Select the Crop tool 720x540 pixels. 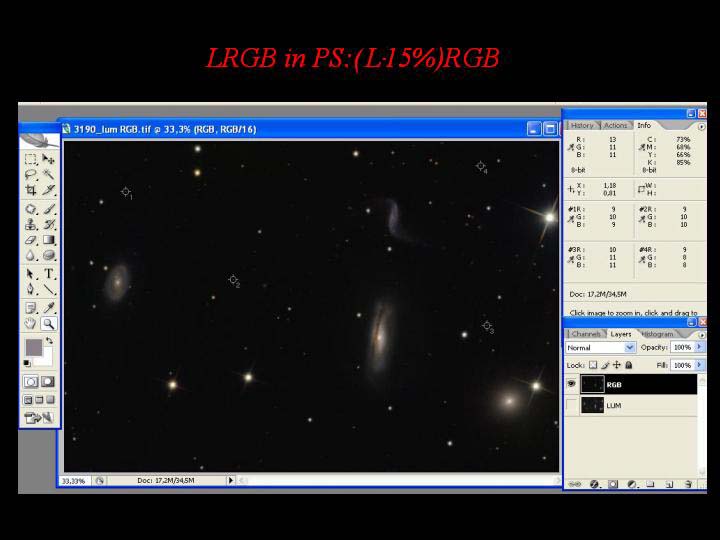pos(31,190)
